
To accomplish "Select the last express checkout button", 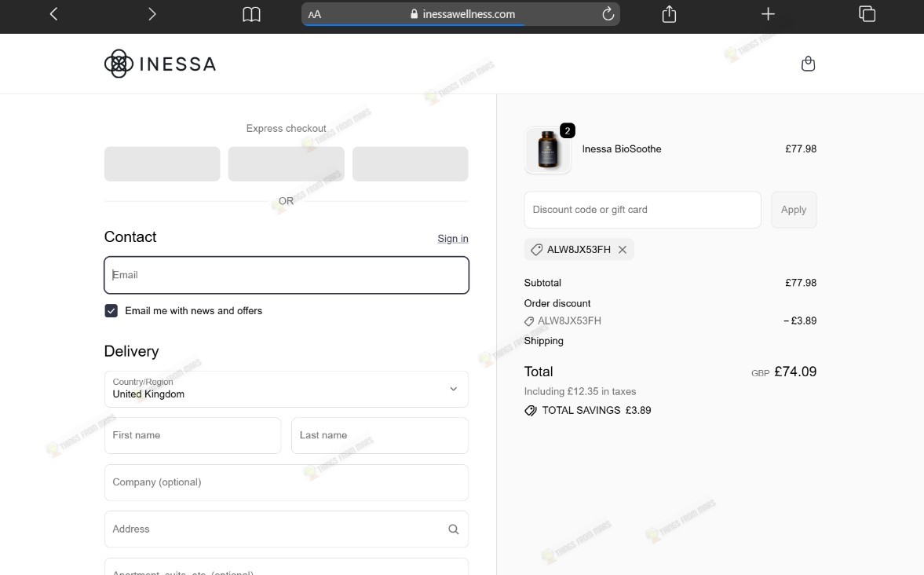I will pyautogui.click(x=410, y=164).
